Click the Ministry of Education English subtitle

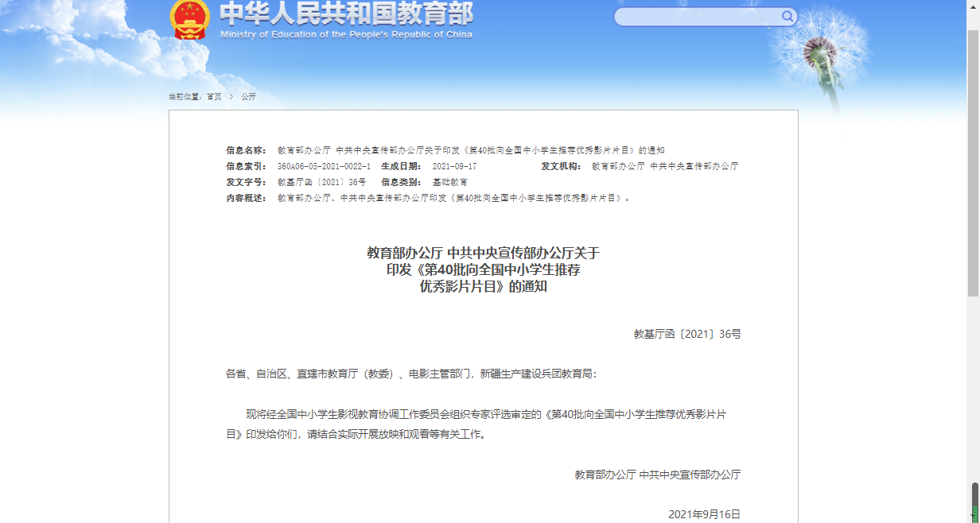click(346, 34)
